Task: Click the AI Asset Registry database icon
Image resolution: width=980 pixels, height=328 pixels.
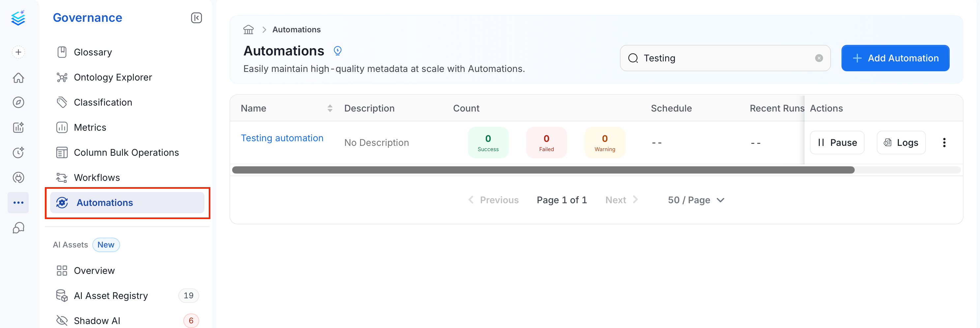Action: [62, 296]
